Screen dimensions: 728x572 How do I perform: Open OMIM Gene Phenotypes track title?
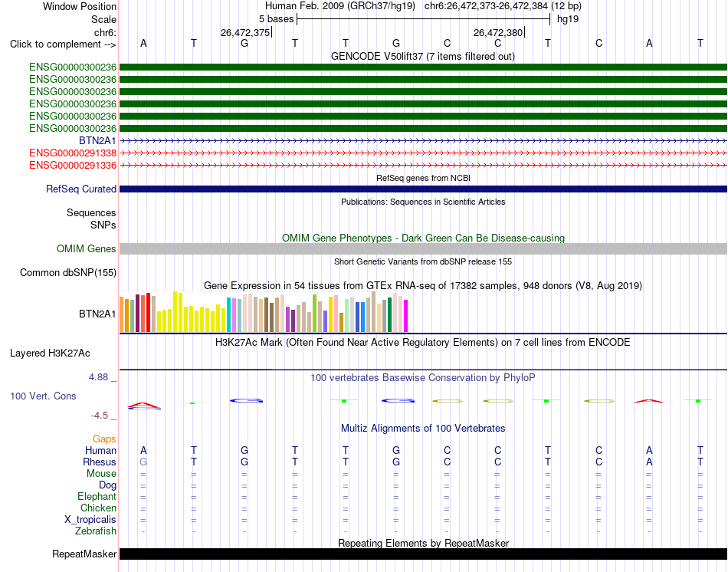click(x=423, y=238)
